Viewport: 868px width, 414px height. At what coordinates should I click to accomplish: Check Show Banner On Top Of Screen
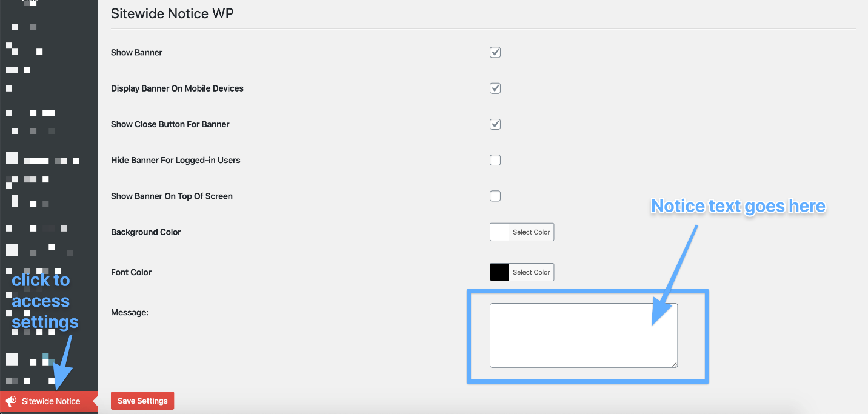[495, 196]
